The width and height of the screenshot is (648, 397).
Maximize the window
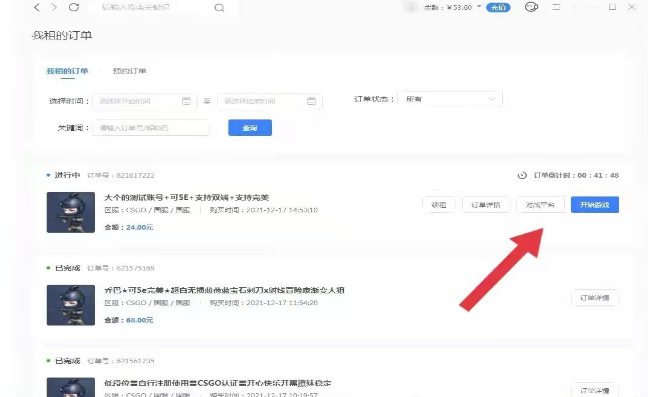click(x=612, y=7)
